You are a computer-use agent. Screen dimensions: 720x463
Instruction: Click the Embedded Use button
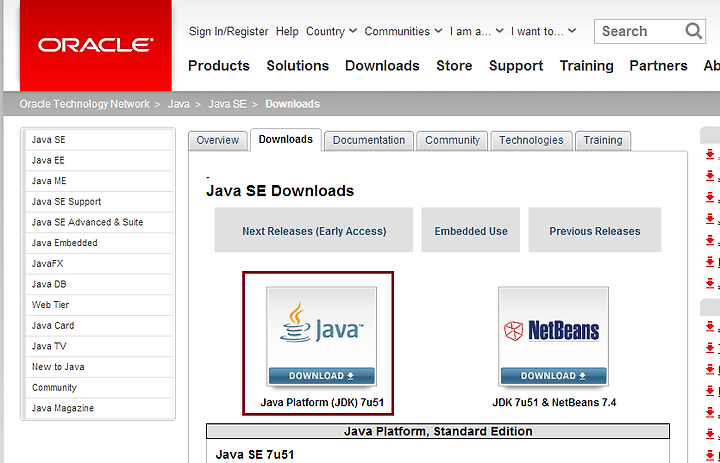(471, 230)
